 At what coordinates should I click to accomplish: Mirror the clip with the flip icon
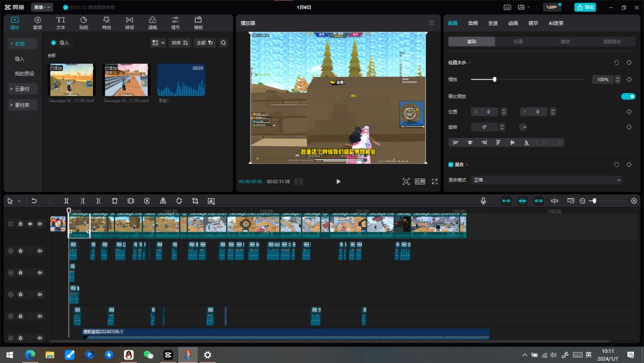pos(163,201)
